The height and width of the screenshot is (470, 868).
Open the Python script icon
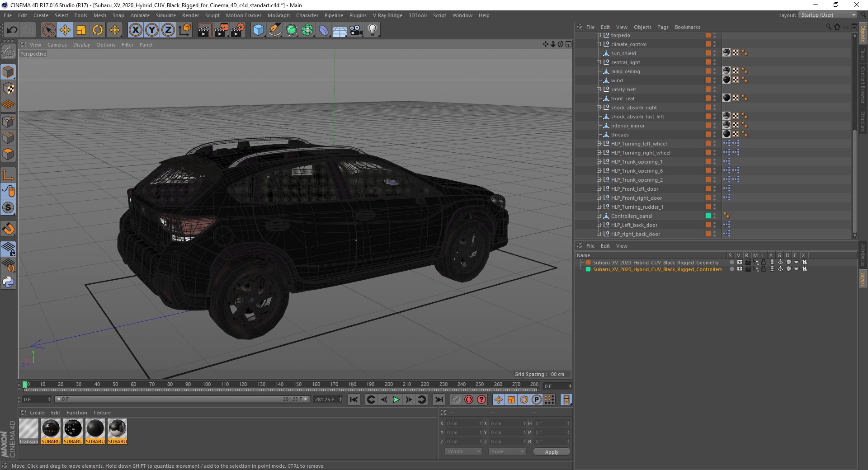pyautogui.click(x=8, y=282)
